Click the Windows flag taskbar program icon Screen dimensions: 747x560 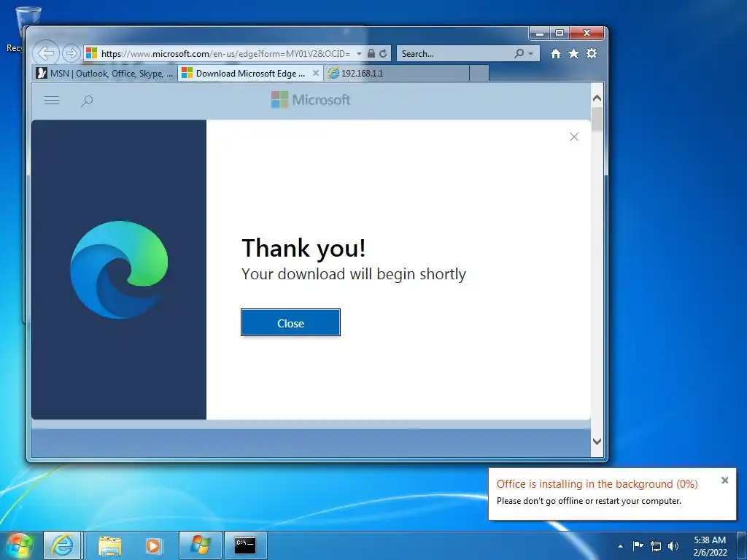point(201,545)
